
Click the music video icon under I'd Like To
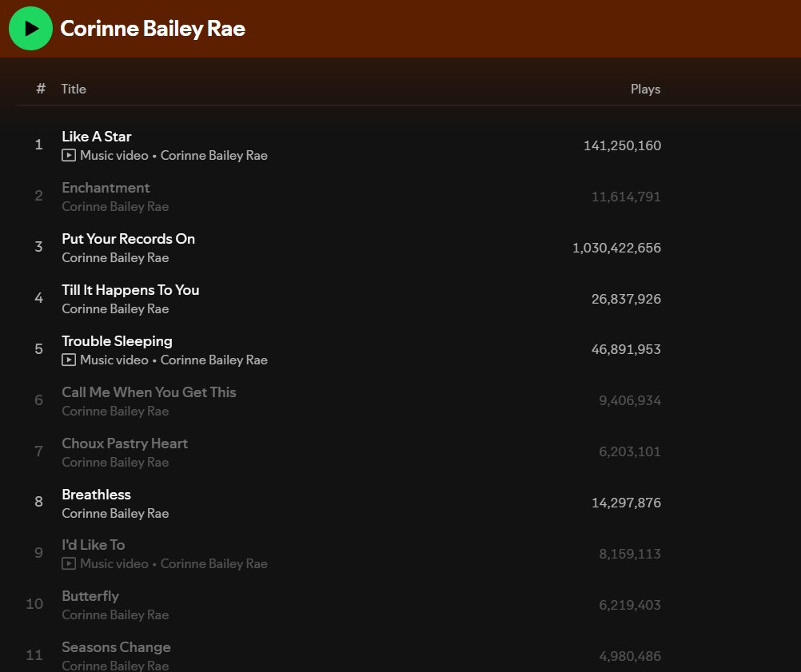pos(69,564)
